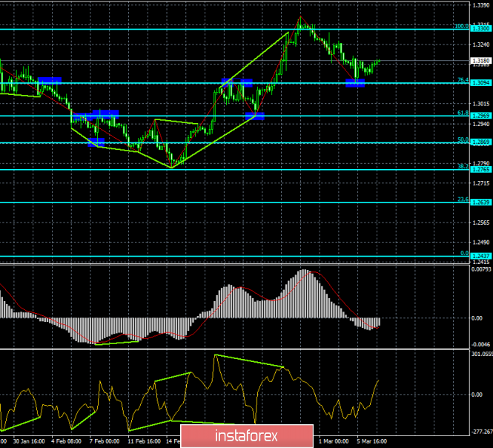Click the MACD zero level label 0.00
The height and width of the screenshot is (448, 493).
tap(477, 318)
